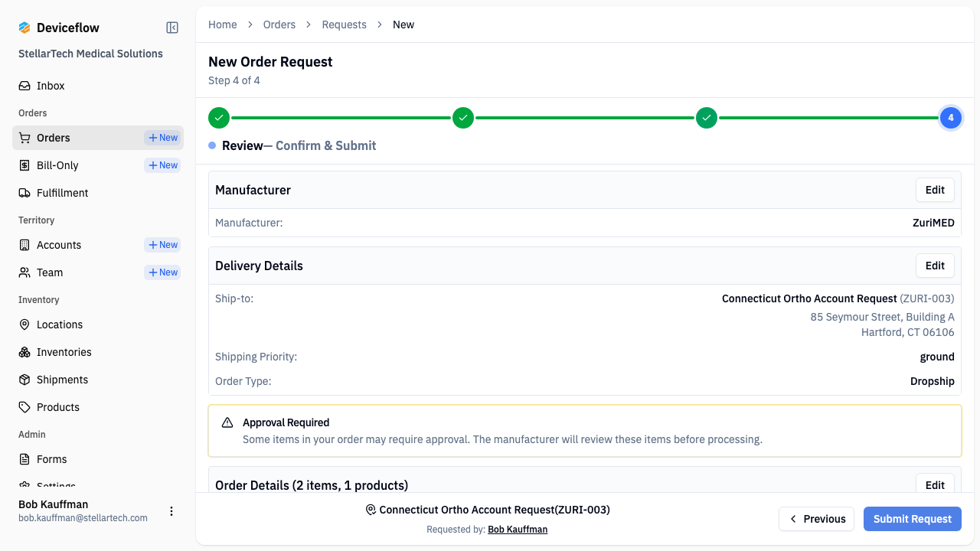
Task: Click the Order Details (2 items, 1 products) heading
Action: coord(312,485)
